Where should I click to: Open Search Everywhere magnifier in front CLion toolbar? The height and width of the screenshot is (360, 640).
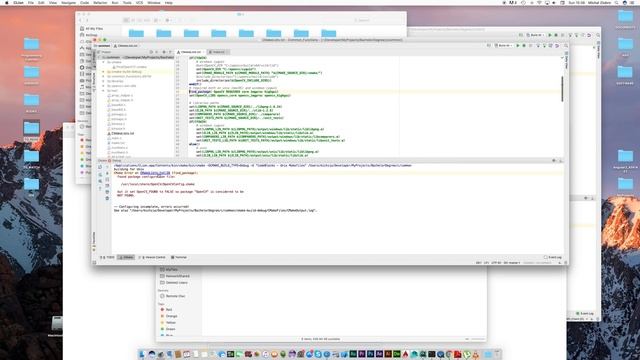[566, 46]
